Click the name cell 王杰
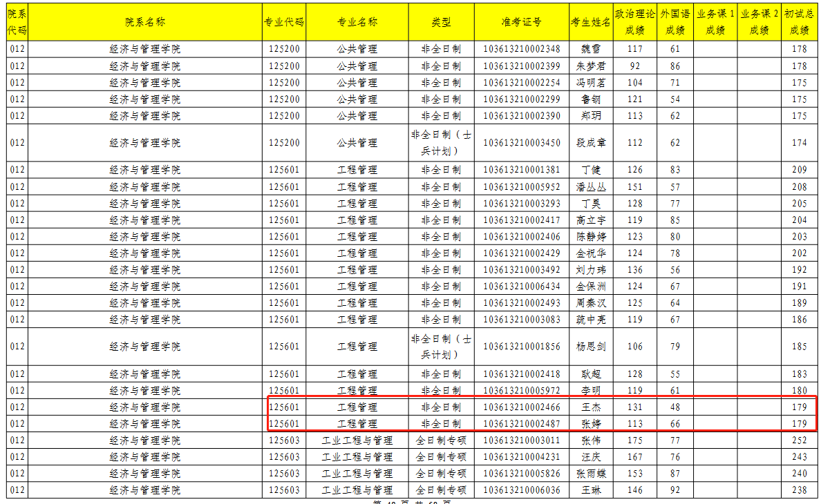This screenshot has width=821, height=504. click(591, 407)
